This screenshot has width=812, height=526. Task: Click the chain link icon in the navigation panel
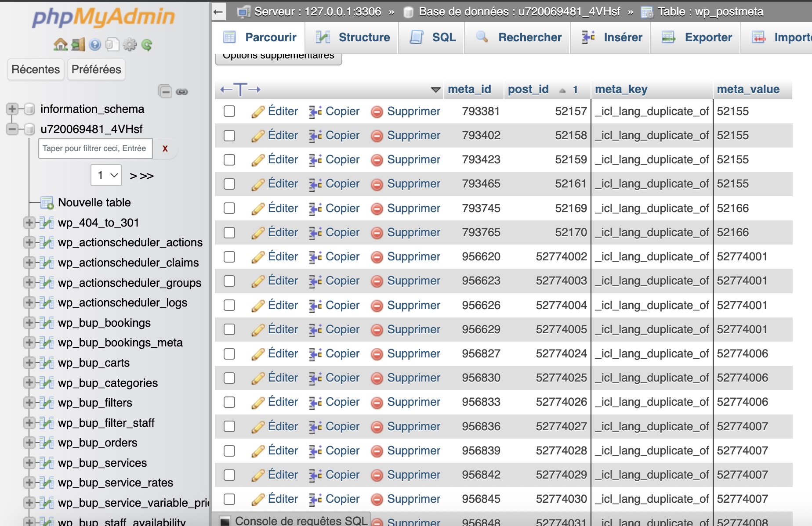point(182,91)
